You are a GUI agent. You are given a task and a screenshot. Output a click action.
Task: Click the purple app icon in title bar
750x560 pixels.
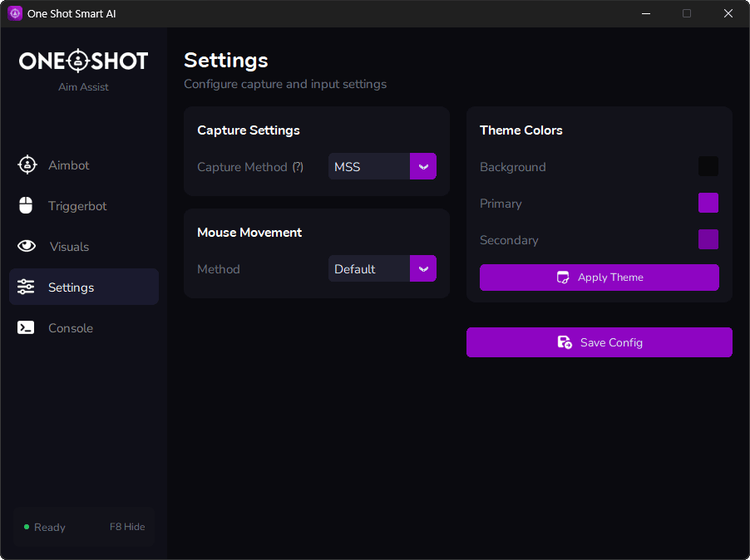(x=15, y=13)
